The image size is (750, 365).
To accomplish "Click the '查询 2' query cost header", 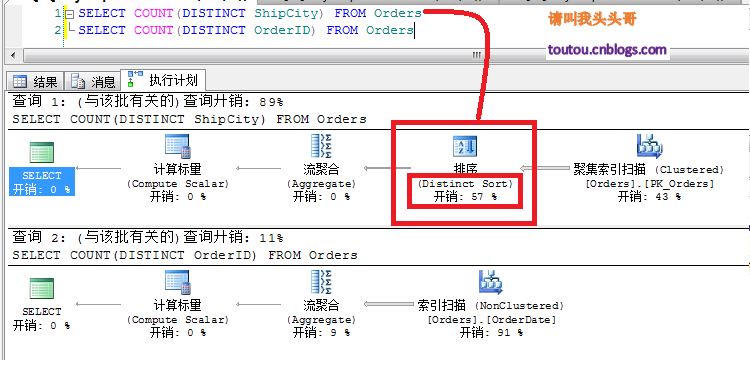I will (148, 238).
